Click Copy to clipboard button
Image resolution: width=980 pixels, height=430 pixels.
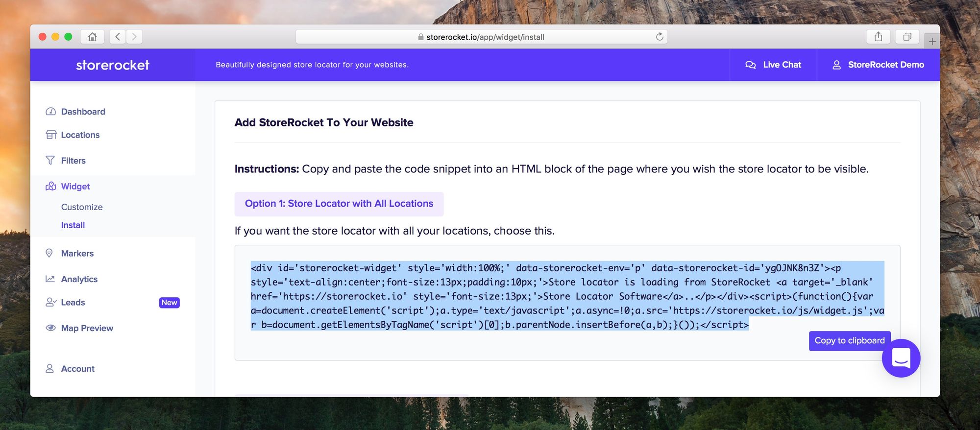click(x=850, y=341)
